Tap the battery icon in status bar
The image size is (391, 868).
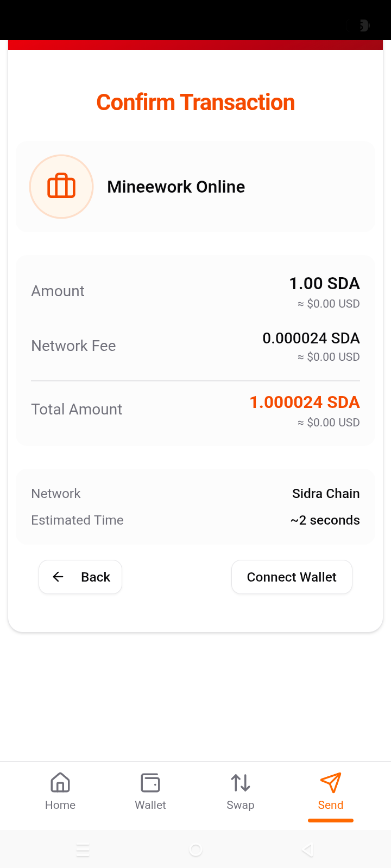point(363,25)
